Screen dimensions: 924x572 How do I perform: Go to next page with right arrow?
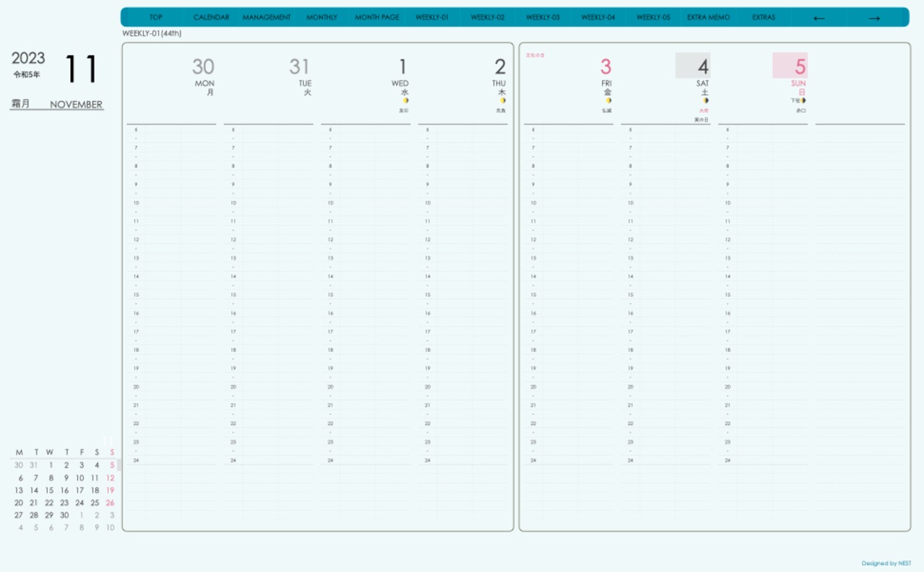[874, 18]
